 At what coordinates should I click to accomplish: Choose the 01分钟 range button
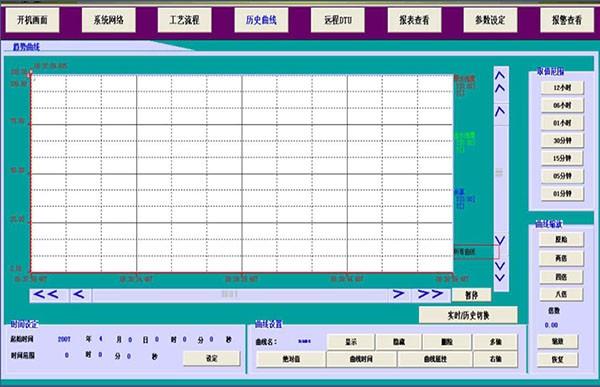click(x=562, y=193)
